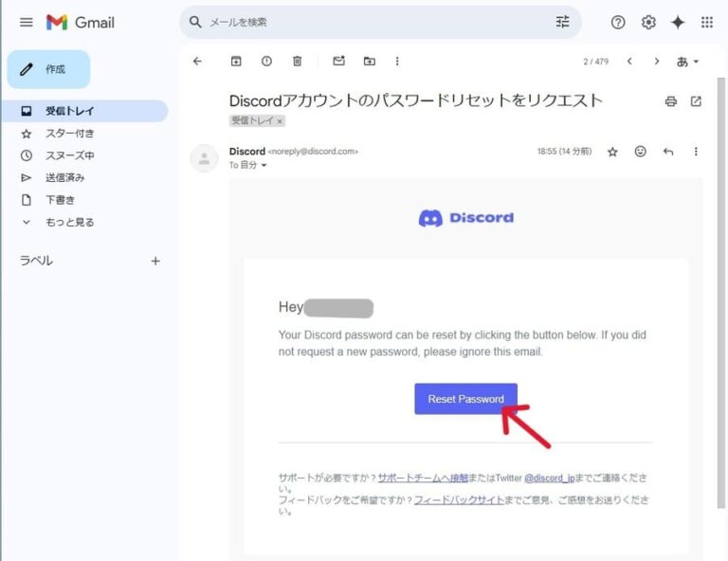The image size is (728, 561).
Task: Click the 2 / 479 message counter
Action: [595, 62]
